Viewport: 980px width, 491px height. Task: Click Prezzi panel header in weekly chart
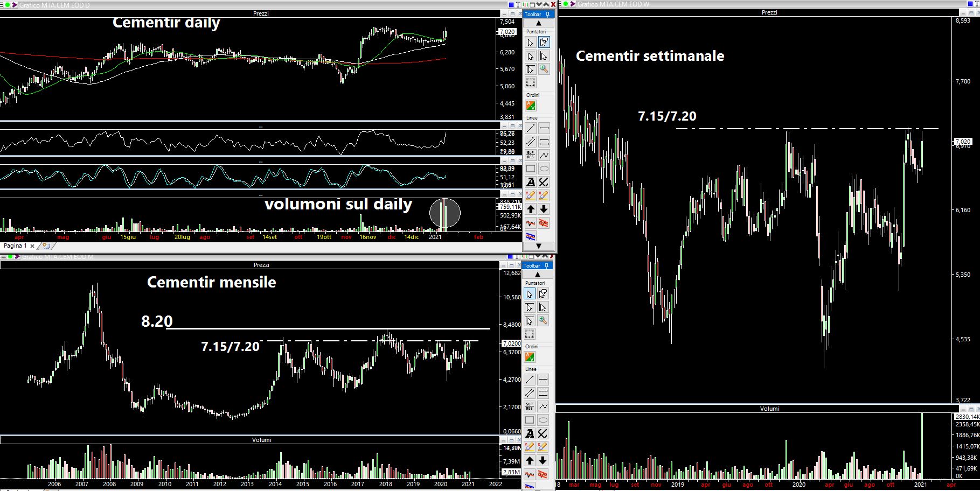pos(769,12)
